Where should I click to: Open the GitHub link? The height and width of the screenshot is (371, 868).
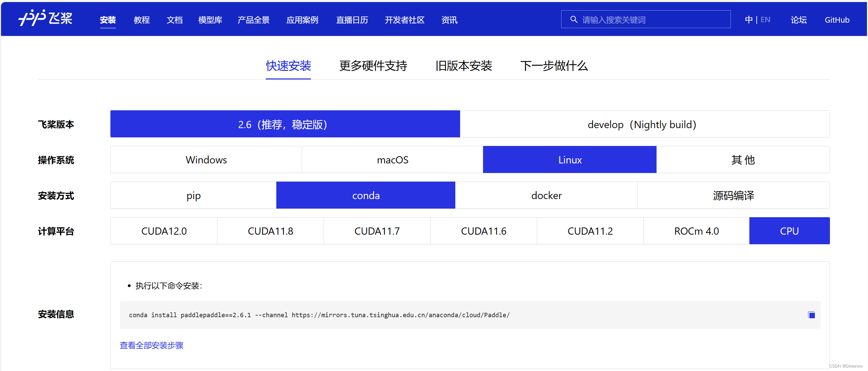point(836,20)
